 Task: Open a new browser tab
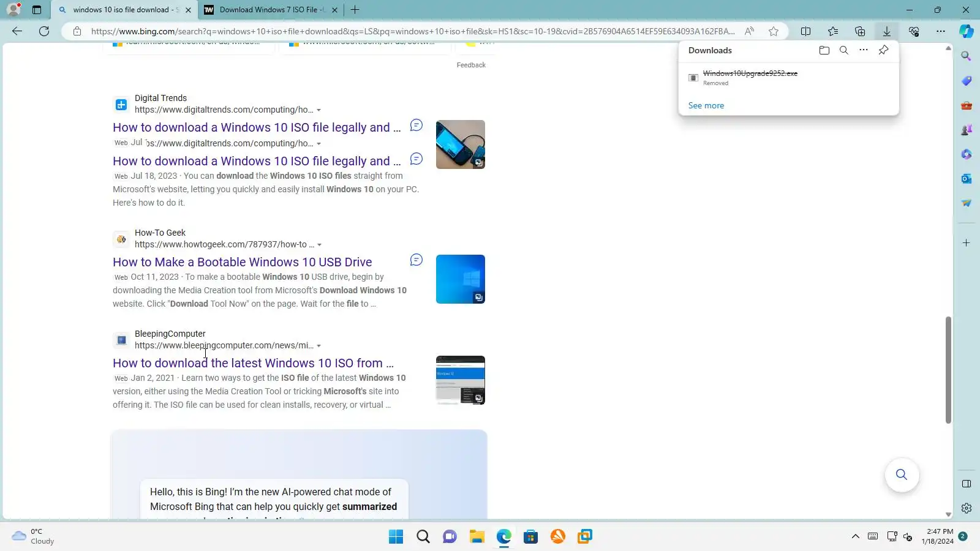coord(355,10)
